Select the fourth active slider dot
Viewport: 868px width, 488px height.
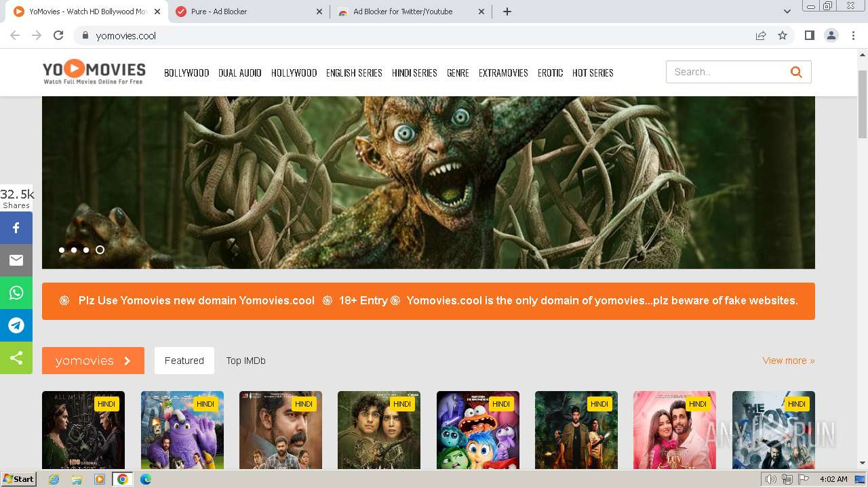[100, 250]
